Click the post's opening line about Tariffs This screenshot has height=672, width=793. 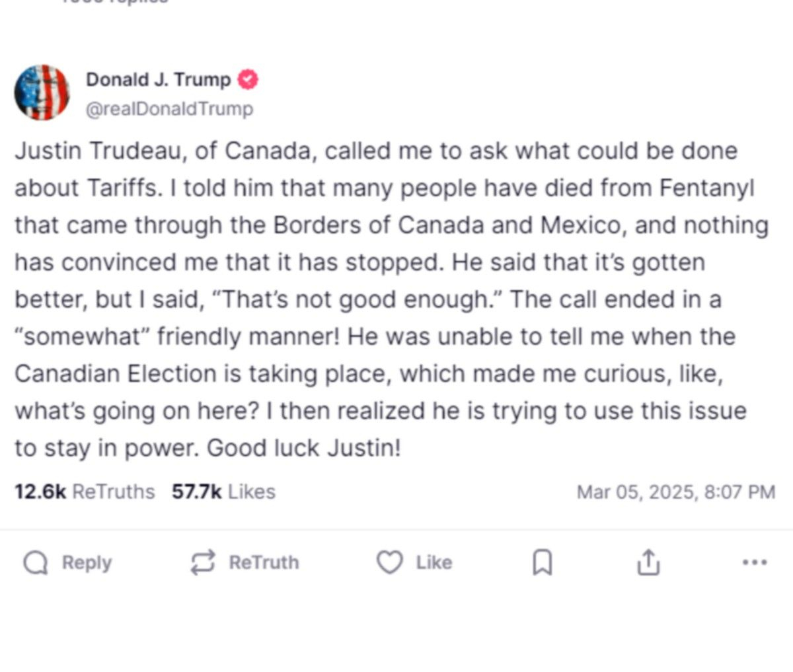375,151
